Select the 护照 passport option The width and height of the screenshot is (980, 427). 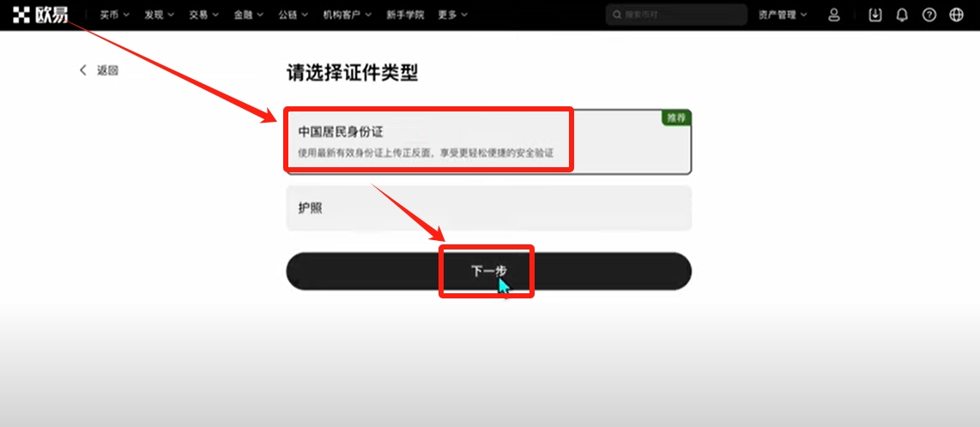(x=489, y=208)
